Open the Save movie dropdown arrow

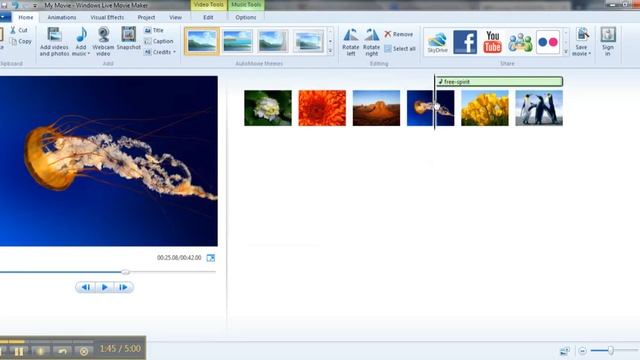coord(590,54)
